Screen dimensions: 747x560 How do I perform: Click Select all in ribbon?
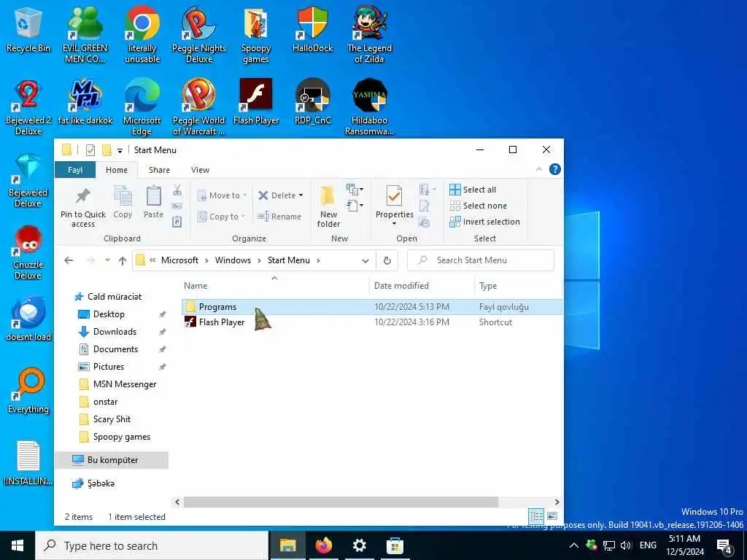point(473,190)
